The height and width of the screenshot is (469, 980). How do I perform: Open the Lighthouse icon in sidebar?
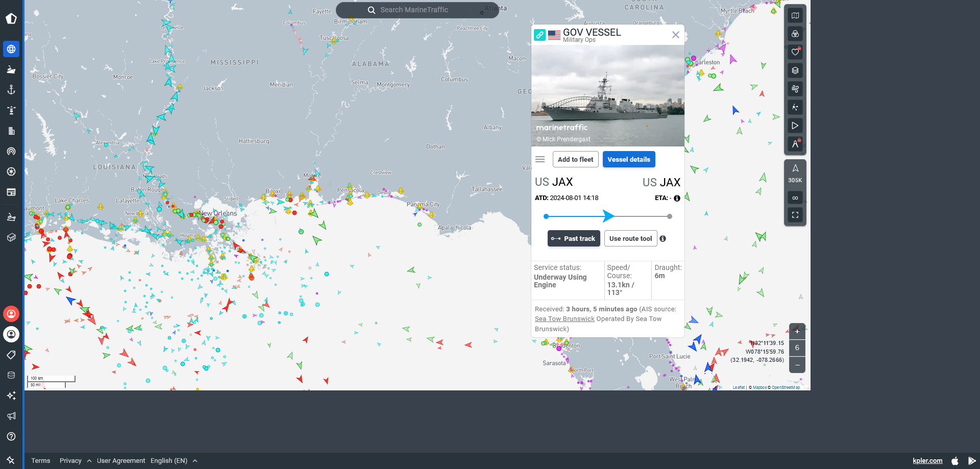(11, 110)
